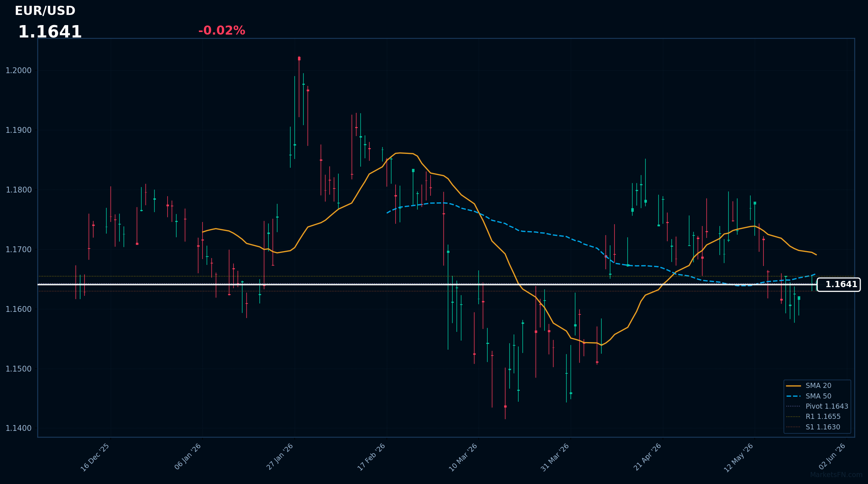Click the 16 Dec '25 date label
Viewport: 868px width, 484px height.
pyautogui.click(x=95, y=457)
